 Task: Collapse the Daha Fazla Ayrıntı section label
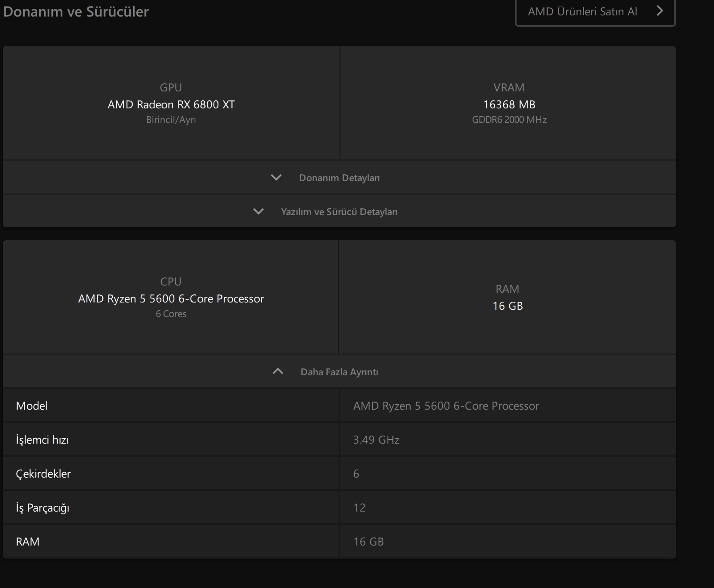(x=339, y=372)
